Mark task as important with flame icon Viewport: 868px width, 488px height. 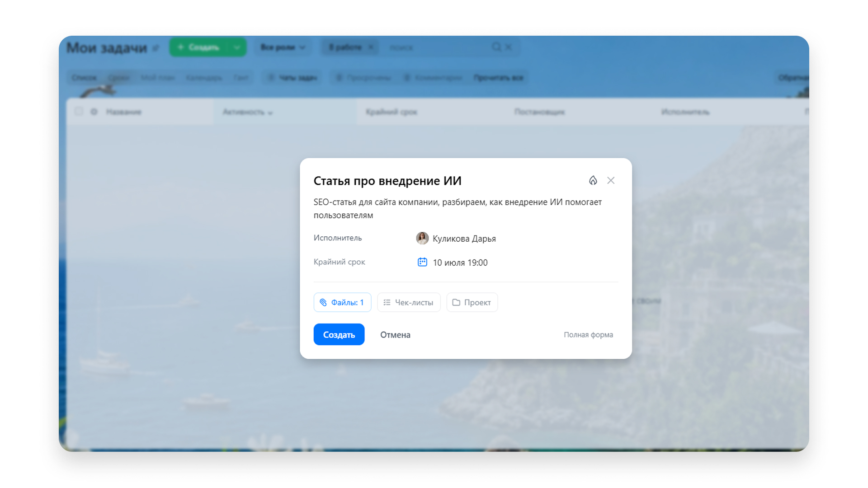click(593, 180)
